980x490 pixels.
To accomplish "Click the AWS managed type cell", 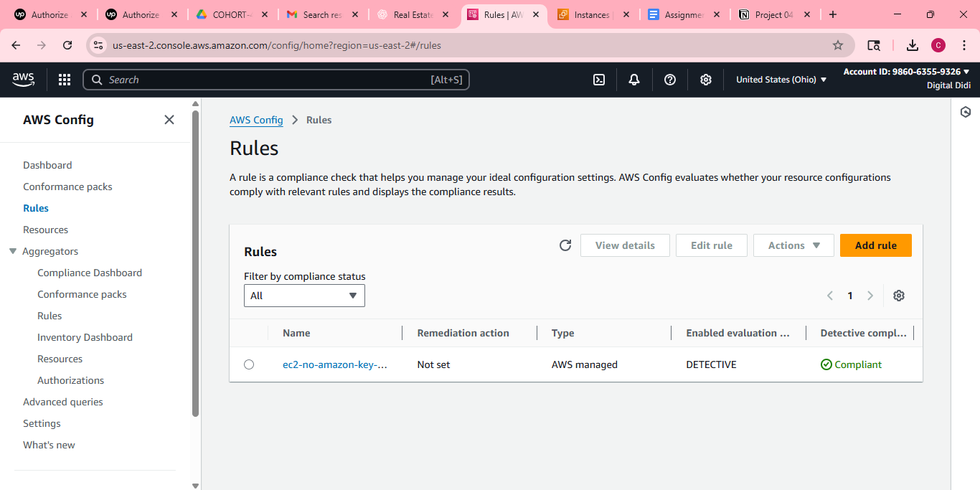I will pyautogui.click(x=585, y=364).
